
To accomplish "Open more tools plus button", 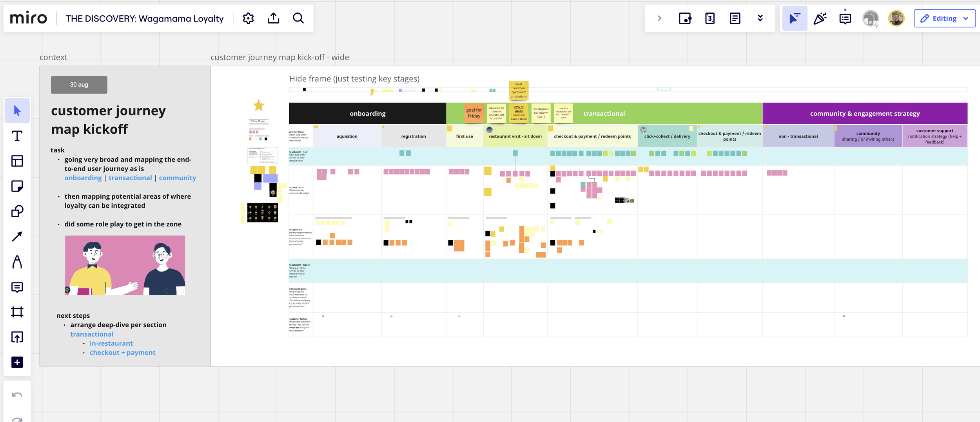I will point(17,362).
